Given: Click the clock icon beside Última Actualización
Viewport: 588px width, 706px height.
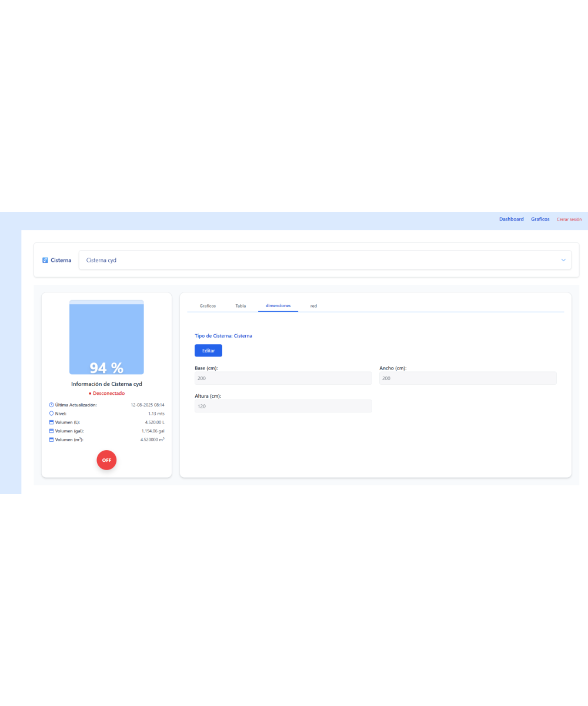Looking at the screenshot, I should point(51,405).
